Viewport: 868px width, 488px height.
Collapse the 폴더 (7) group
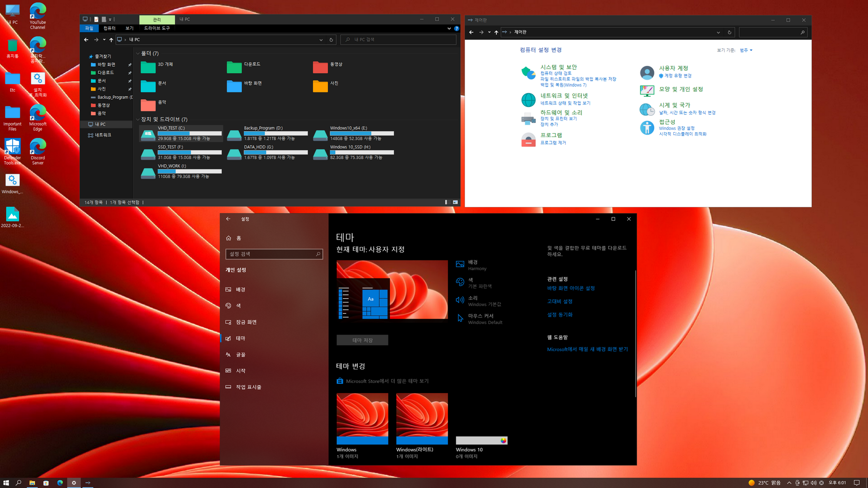(138, 53)
